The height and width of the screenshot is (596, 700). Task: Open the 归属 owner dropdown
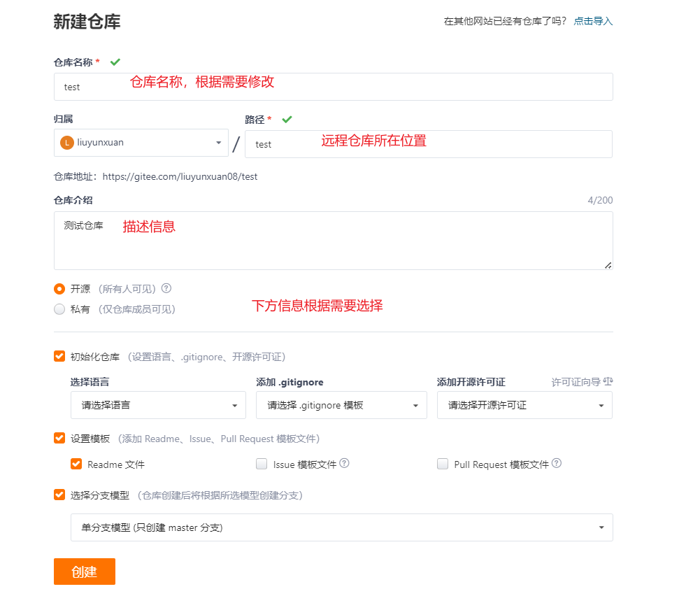point(141,143)
